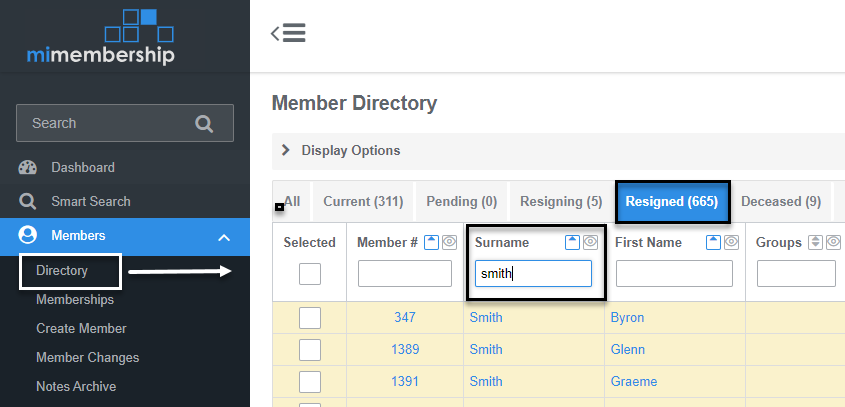The width and height of the screenshot is (845, 407).
Task: Check the box for member 347
Action: pyautogui.click(x=310, y=318)
